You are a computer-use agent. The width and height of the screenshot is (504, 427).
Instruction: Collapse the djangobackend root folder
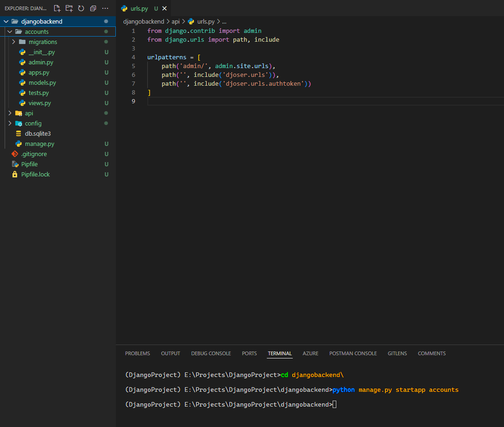click(x=42, y=21)
